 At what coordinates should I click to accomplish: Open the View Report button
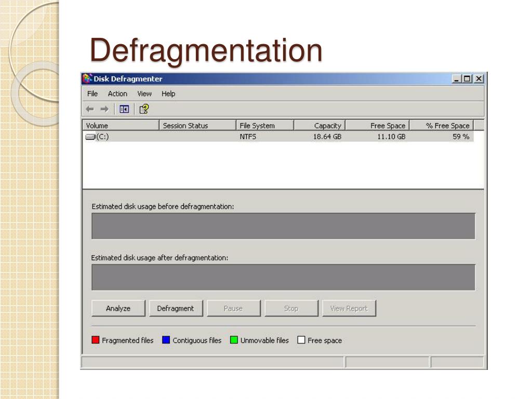349,309
